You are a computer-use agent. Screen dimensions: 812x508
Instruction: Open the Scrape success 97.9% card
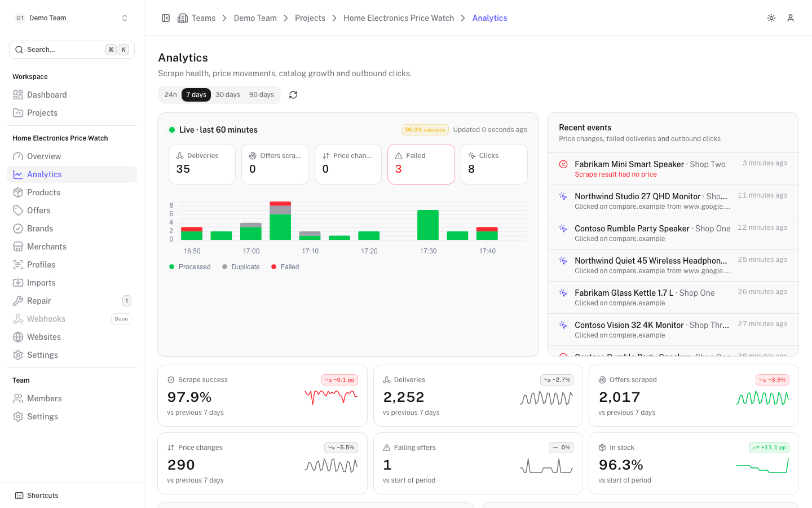click(x=262, y=396)
